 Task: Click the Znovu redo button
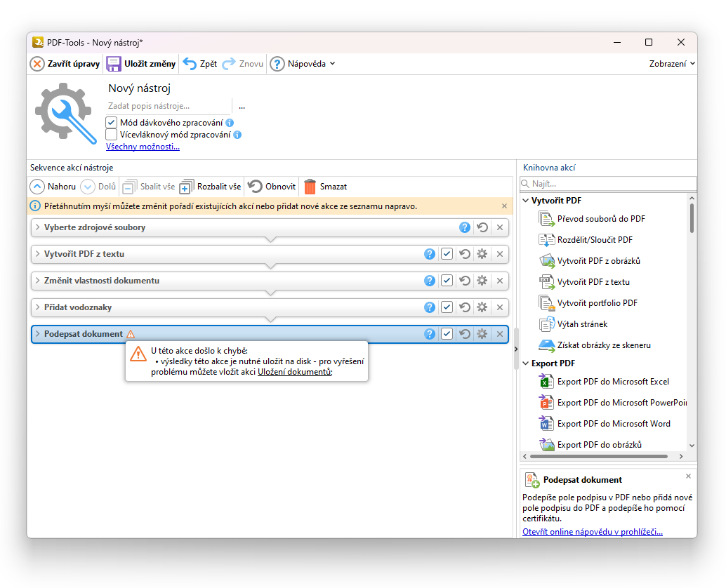[x=243, y=64]
